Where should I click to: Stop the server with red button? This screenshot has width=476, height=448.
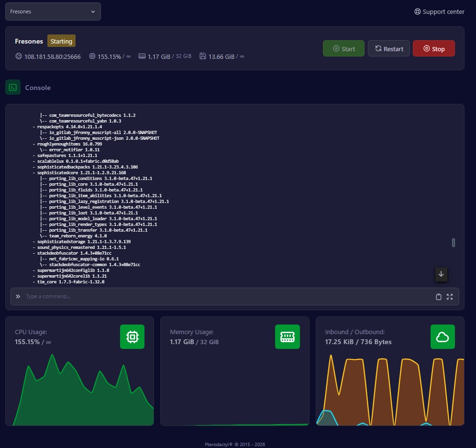coord(434,49)
